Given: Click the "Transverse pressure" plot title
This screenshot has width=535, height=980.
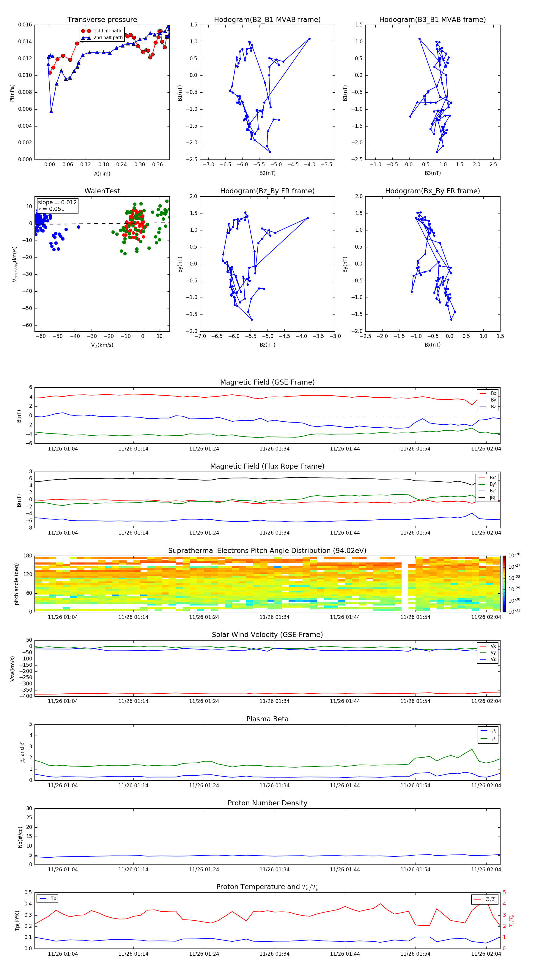Looking at the screenshot, I should click(102, 20).
